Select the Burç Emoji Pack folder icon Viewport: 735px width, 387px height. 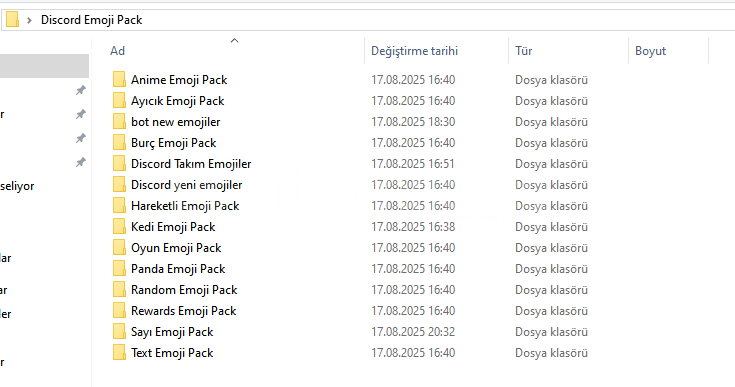(119, 142)
